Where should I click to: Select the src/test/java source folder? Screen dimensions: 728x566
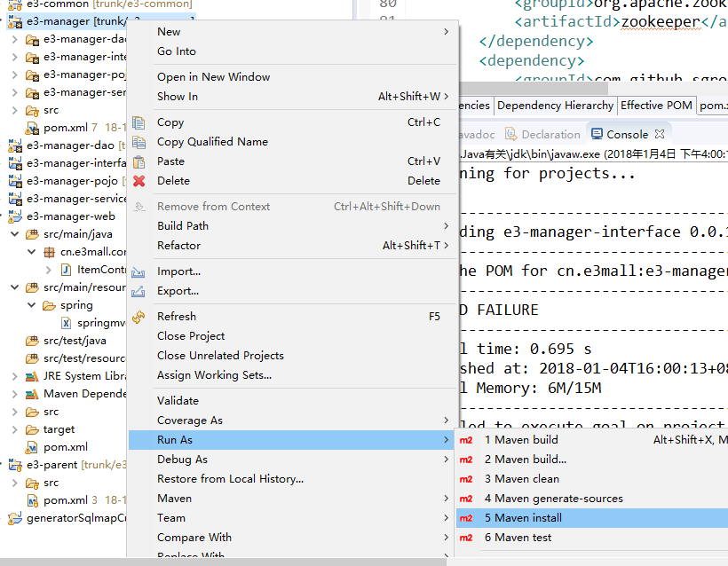point(75,341)
